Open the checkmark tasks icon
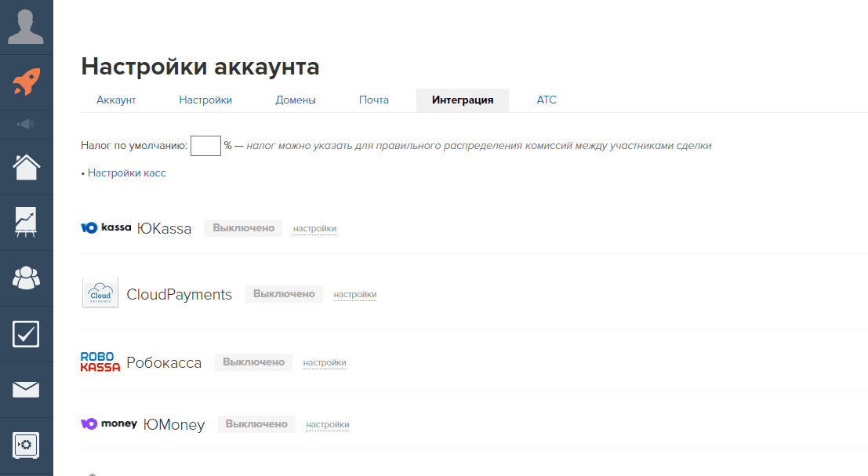 tap(26, 334)
